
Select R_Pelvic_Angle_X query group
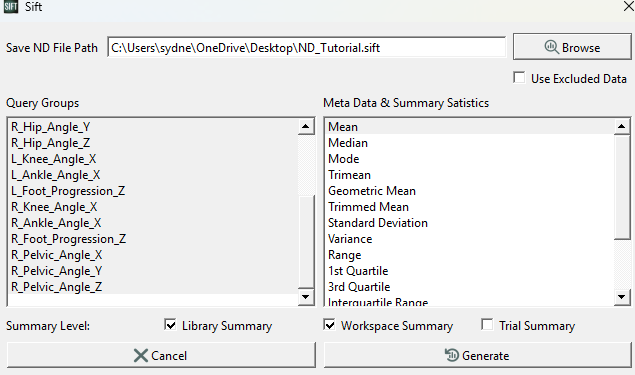153,255
